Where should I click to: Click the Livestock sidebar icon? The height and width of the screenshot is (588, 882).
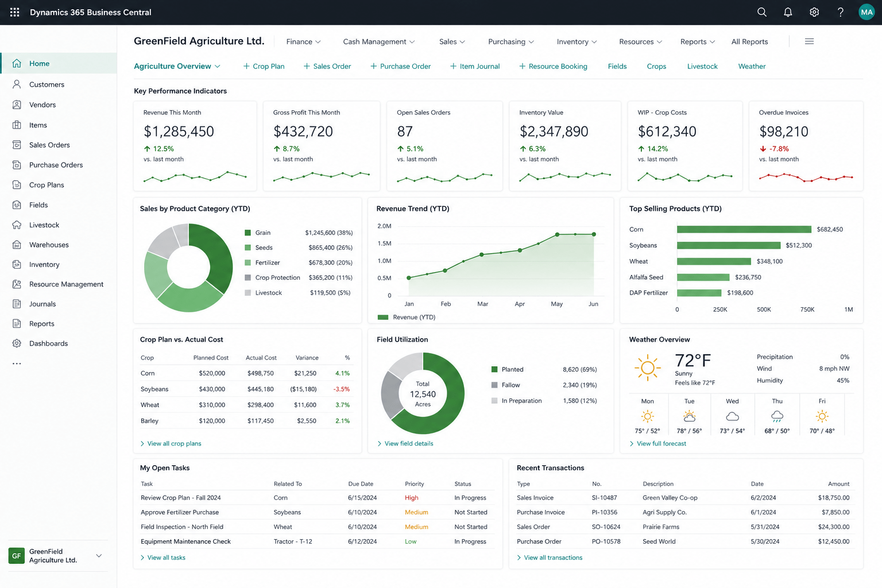click(17, 225)
